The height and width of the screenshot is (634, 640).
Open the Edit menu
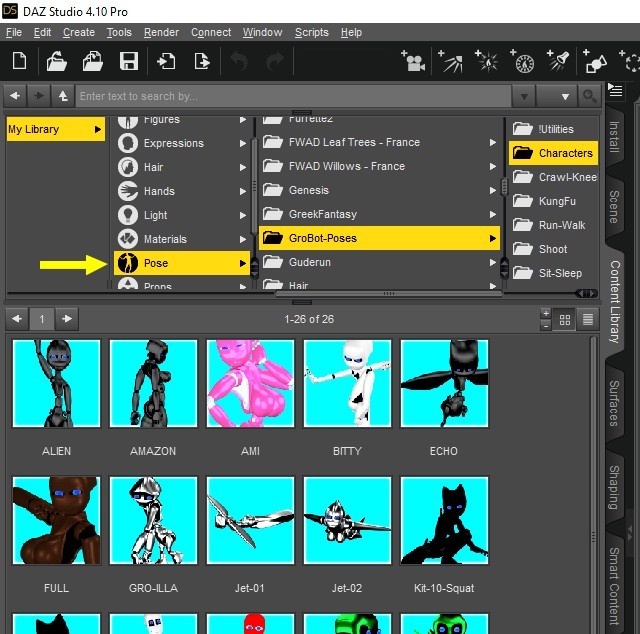pyautogui.click(x=42, y=32)
